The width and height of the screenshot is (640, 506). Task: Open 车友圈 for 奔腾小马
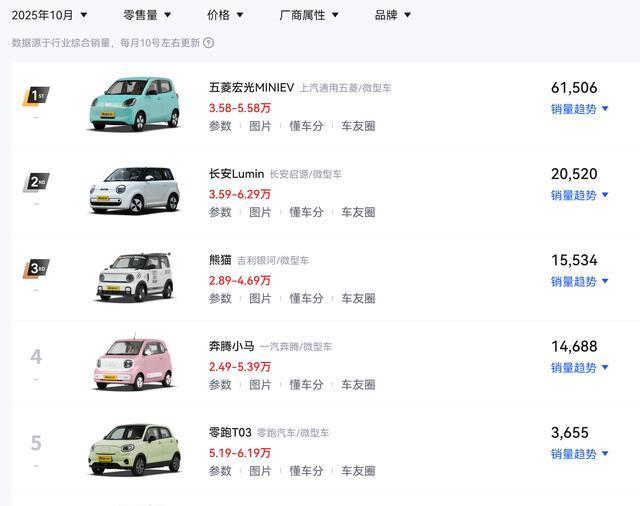(x=358, y=384)
